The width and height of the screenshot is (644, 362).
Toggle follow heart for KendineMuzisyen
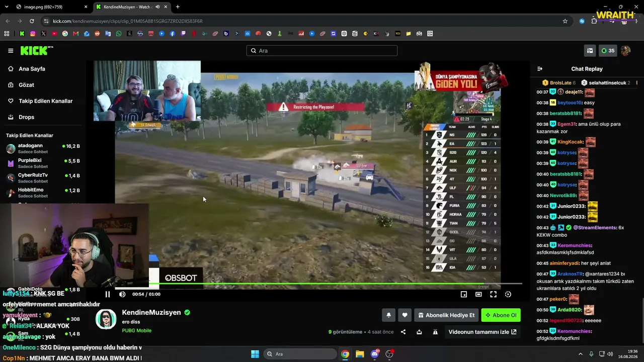pos(405,315)
